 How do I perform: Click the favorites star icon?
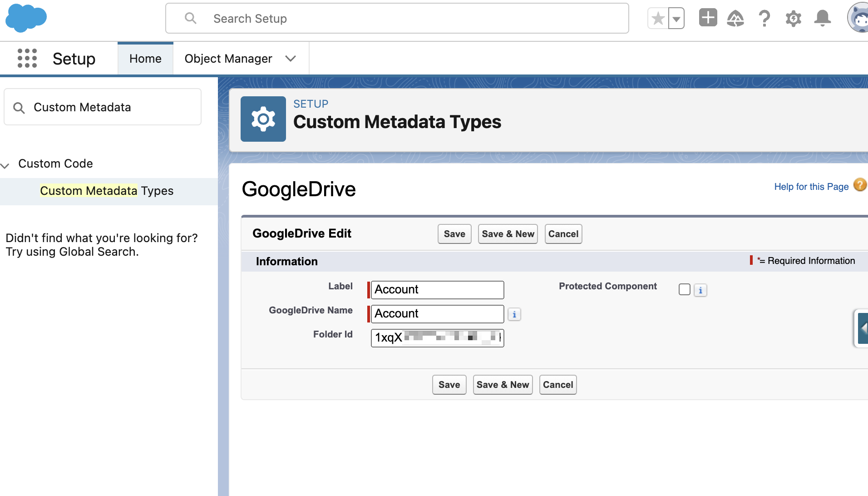[x=658, y=19]
